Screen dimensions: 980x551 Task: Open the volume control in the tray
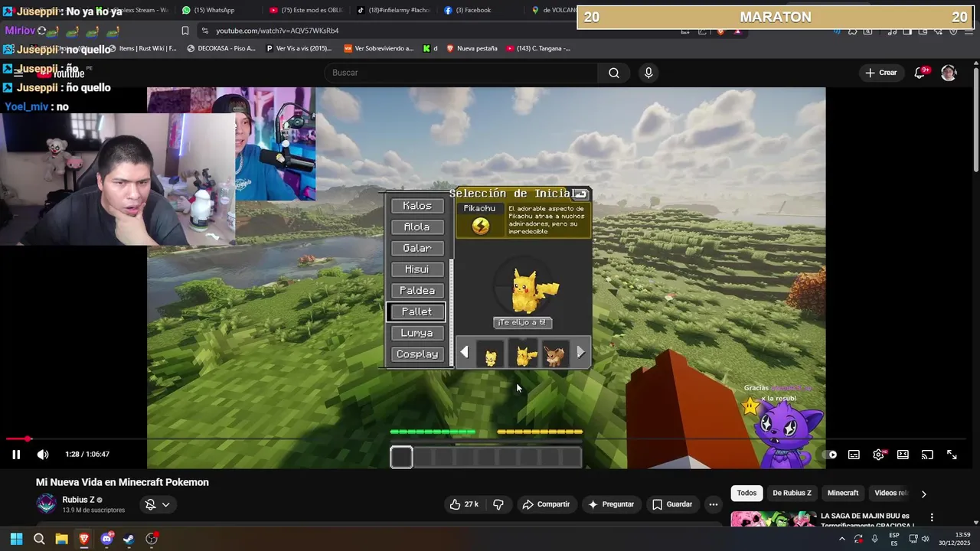(926, 539)
